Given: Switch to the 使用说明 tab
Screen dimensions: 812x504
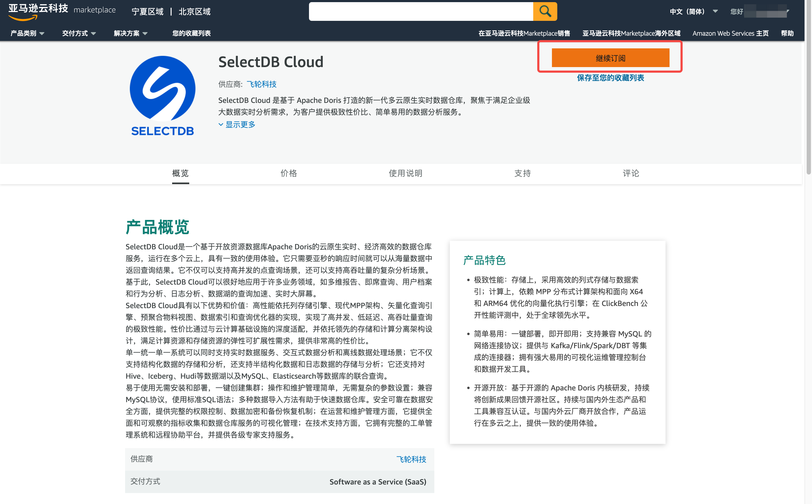Looking at the screenshot, I should pos(405,173).
